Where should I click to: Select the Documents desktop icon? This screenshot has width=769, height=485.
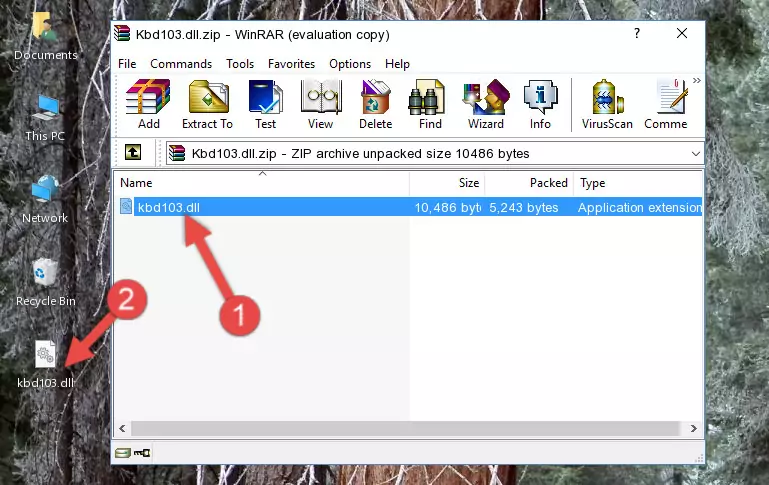click(x=45, y=37)
